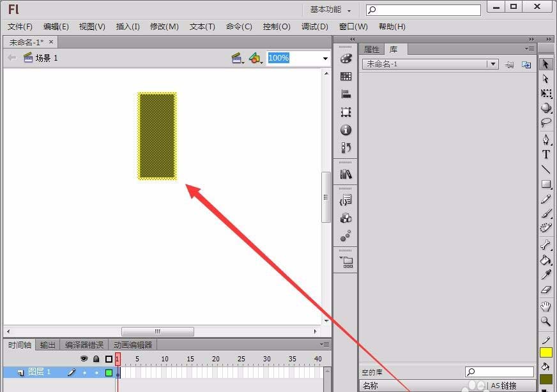The height and width of the screenshot is (392, 557).
Task: Close the 未命名-1* document tab
Action: (x=51, y=42)
